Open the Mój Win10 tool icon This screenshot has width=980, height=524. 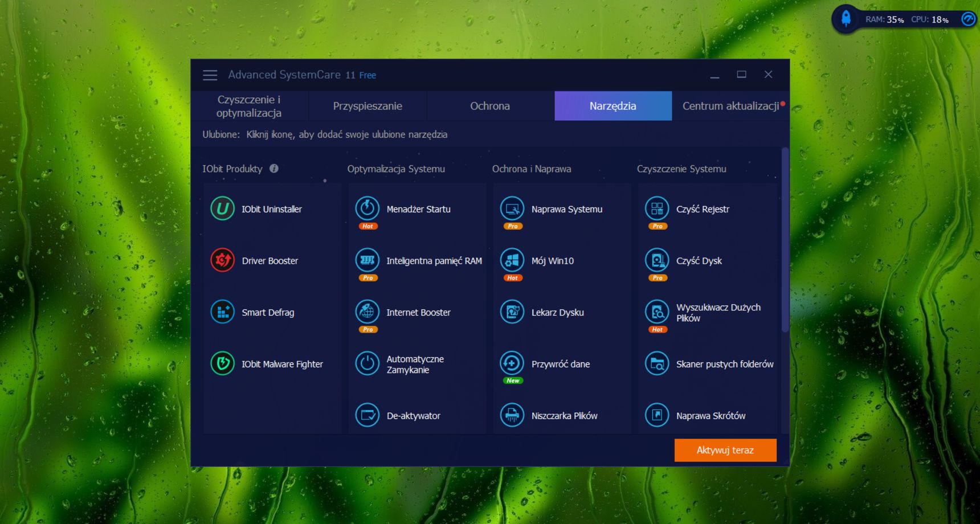point(512,260)
